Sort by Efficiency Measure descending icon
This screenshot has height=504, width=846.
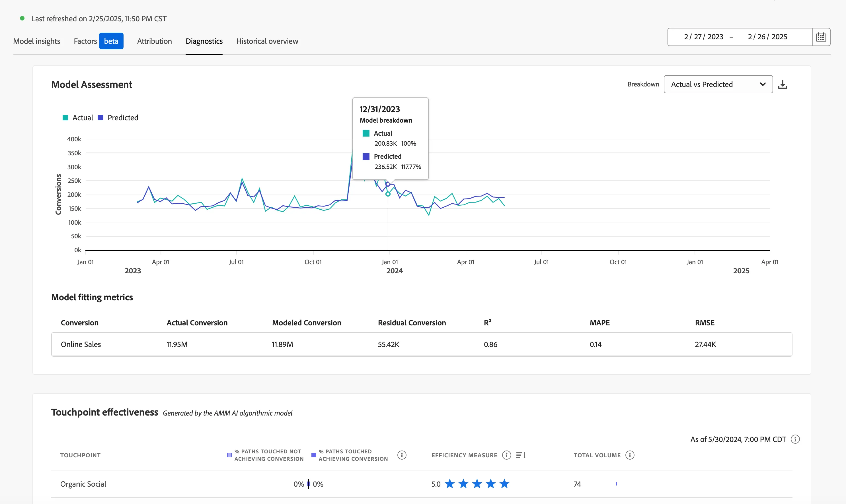[x=521, y=455]
